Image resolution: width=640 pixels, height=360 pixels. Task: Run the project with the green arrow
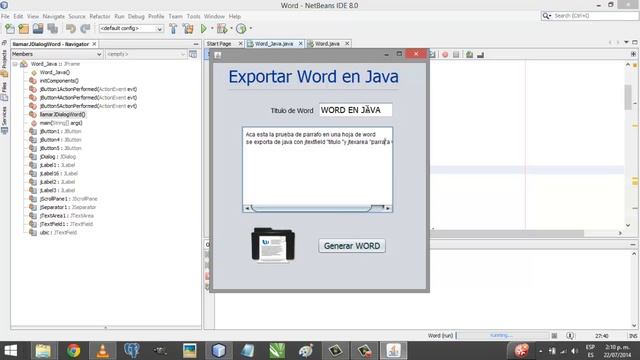click(x=204, y=29)
